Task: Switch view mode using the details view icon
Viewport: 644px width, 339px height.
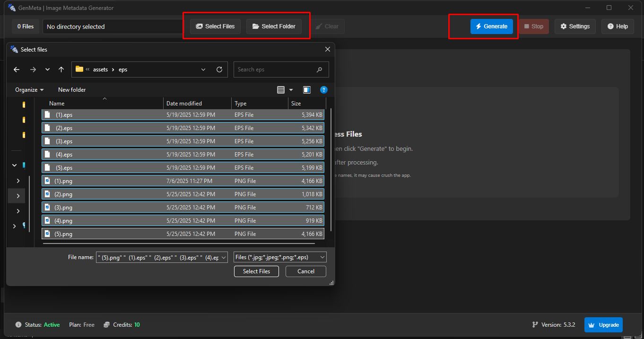Action: pos(282,89)
